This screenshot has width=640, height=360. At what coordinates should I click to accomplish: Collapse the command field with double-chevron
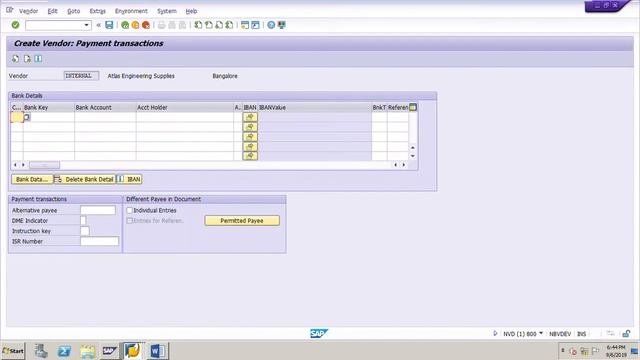98,25
